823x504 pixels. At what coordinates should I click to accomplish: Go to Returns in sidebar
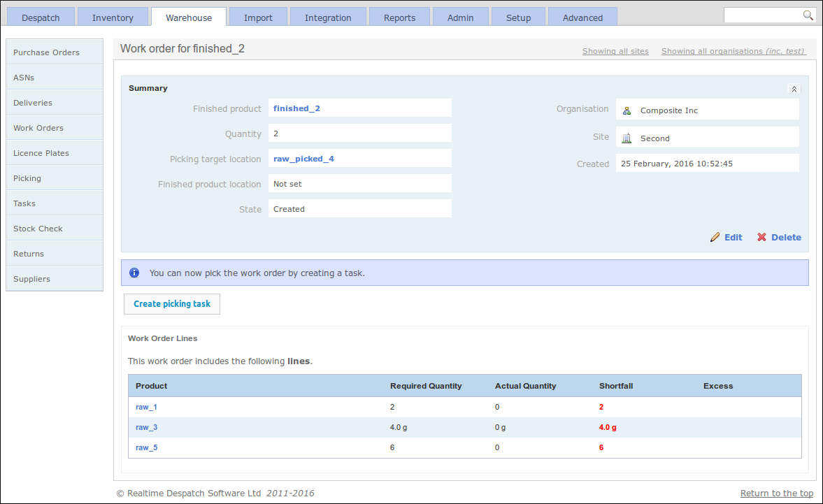pyautogui.click(x=55, y=253)
